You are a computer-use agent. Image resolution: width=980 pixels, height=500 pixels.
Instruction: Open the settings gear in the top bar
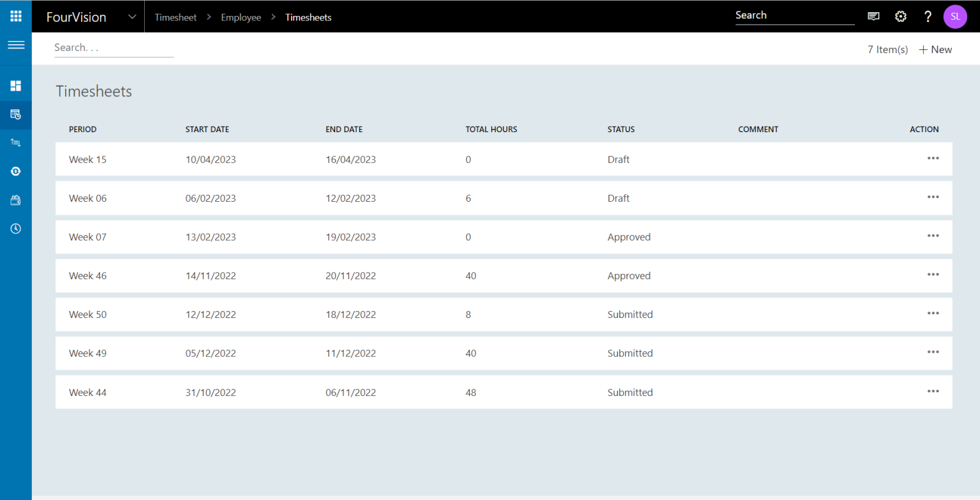click(x=900, y=16)
